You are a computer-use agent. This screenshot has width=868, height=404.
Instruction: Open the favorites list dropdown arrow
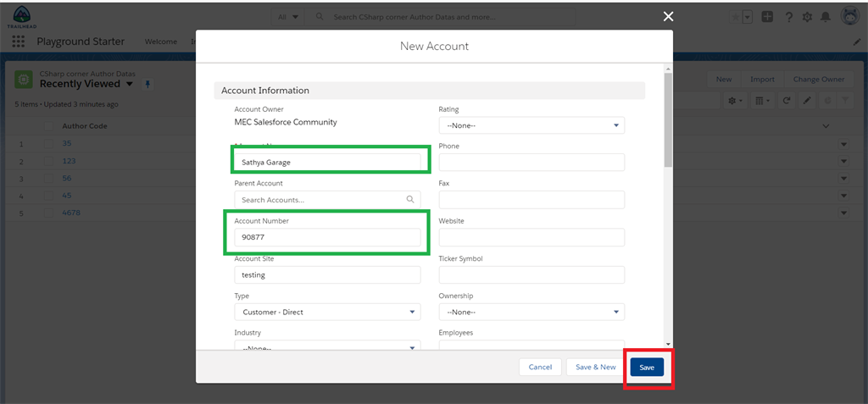748,17
